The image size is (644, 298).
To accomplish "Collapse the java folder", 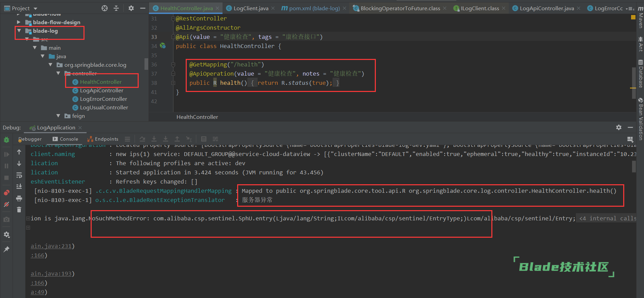I will pos(43,56).
